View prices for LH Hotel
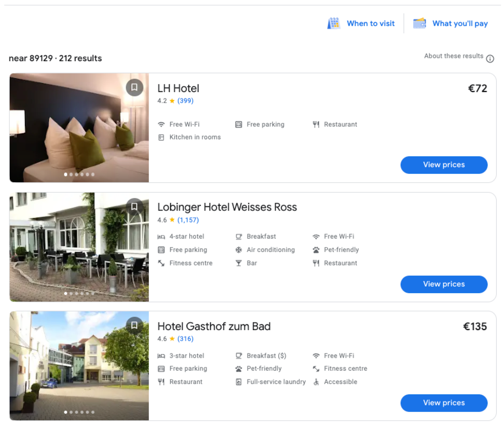504x424 pixels. 444,165
